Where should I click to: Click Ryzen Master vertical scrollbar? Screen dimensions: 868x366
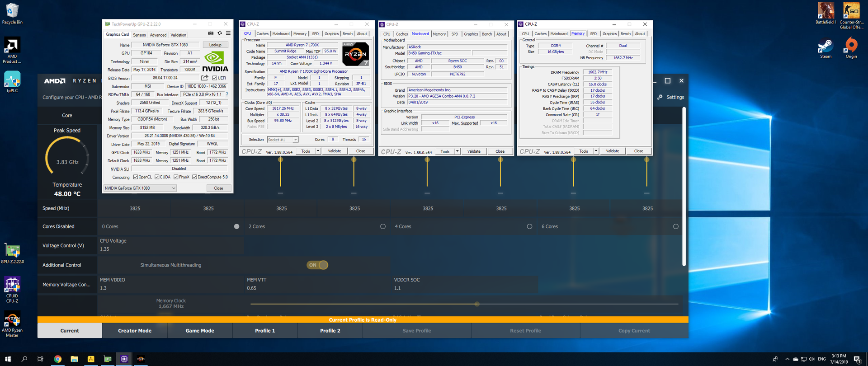point(684,186)
